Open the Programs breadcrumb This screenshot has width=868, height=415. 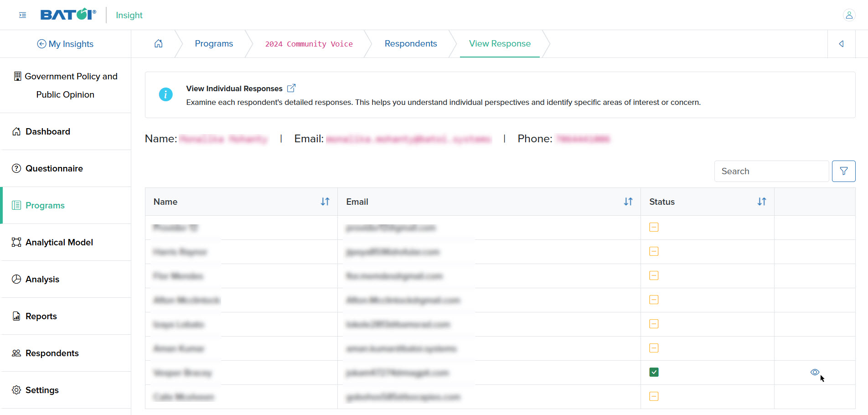click(x=214, y=44)
